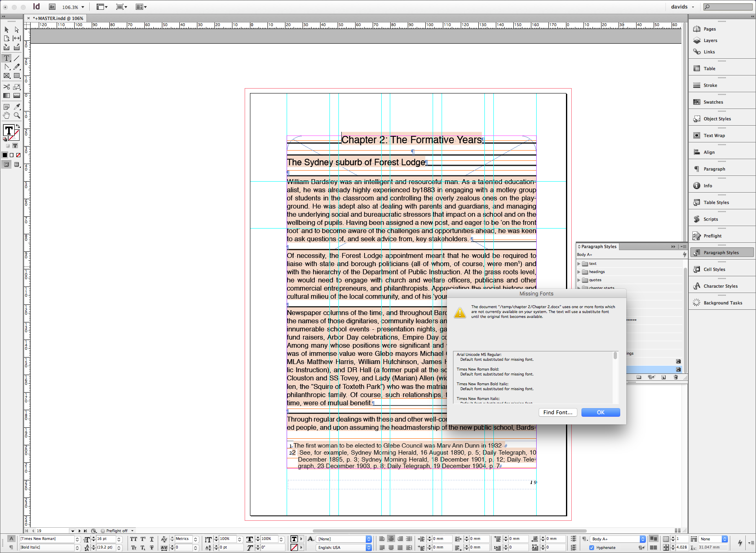756x553 pixels.
Task: Pick the Zoom magnifier tool
Action: [17, 115]
